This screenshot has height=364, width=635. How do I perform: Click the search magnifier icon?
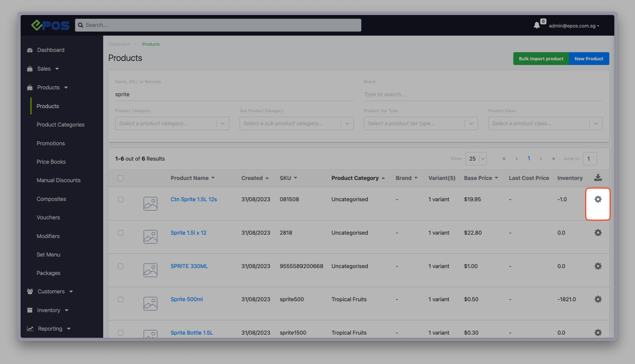coord(81,25)
